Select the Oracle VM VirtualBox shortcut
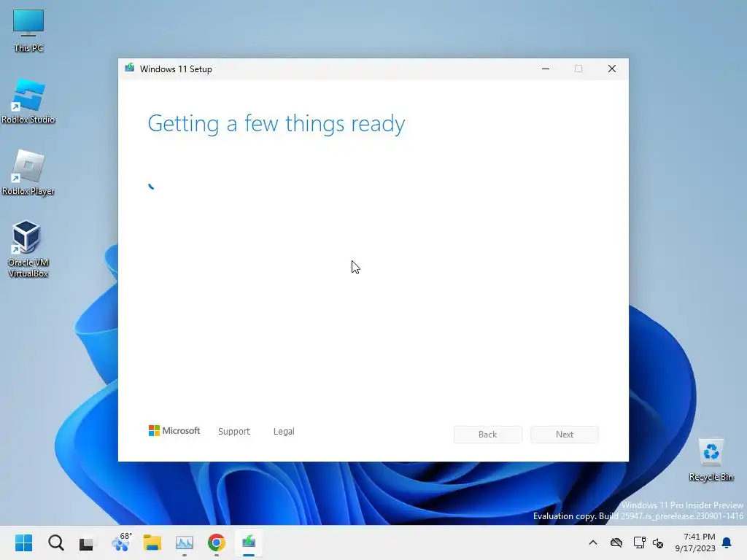 point(28,249)
